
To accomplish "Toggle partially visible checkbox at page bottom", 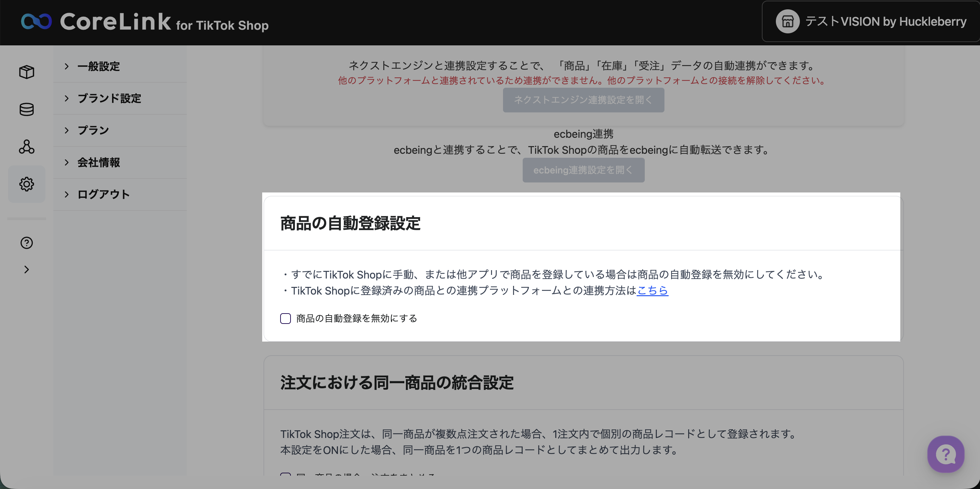I will click(285, 474).
